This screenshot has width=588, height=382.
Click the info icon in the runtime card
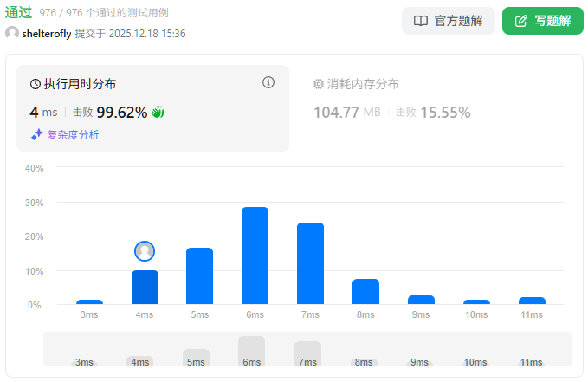268,83
